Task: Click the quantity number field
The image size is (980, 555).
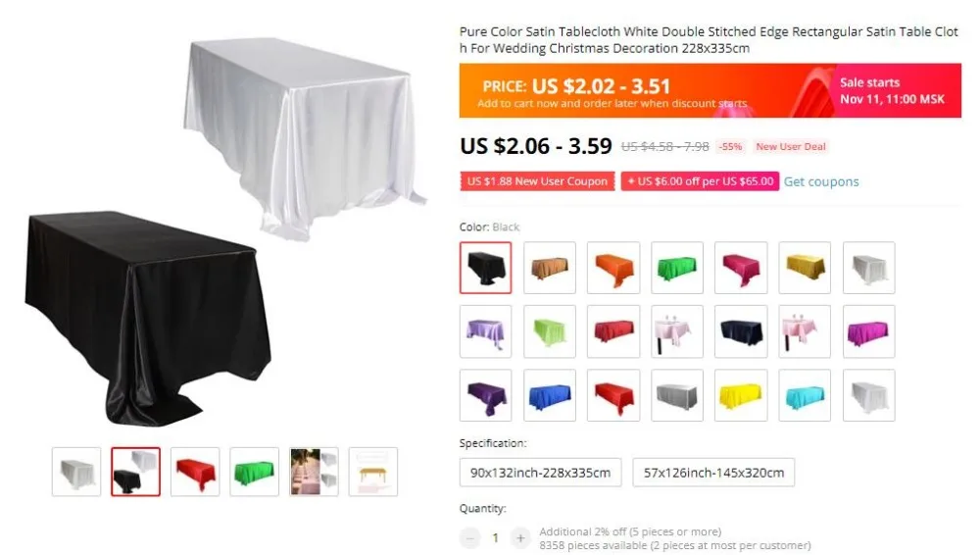Action: tap(495, 537)
